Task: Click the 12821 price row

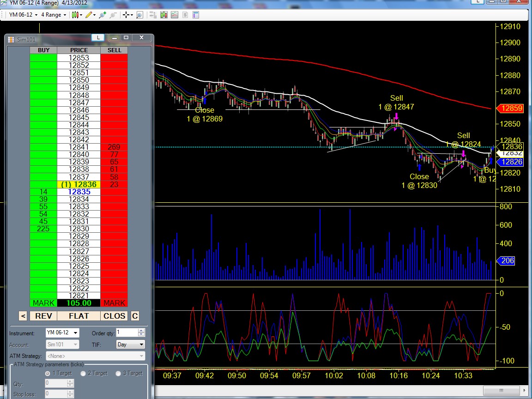Action: [79, 296]
